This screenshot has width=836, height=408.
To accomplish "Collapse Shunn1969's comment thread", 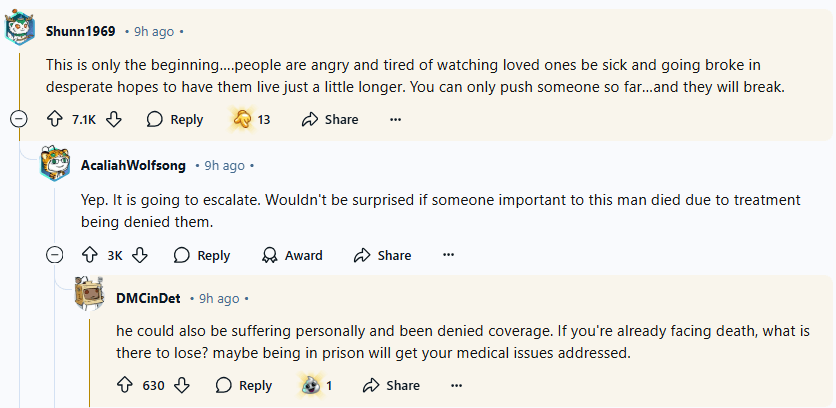I will 18,119.
